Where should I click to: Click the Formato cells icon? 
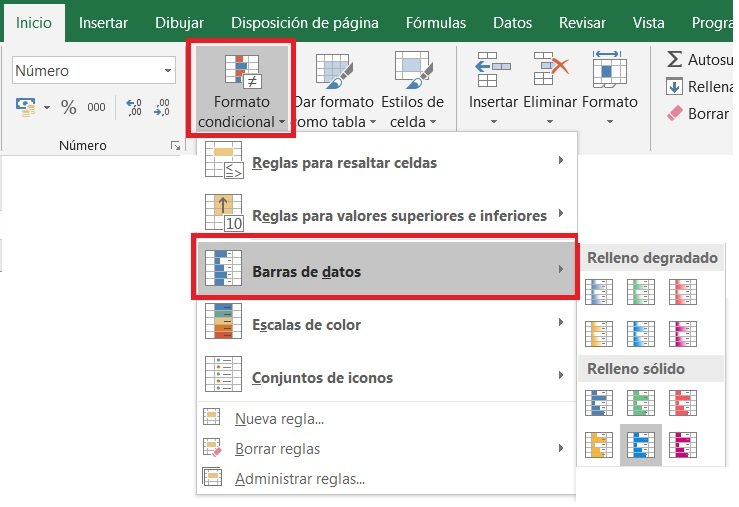609,70
